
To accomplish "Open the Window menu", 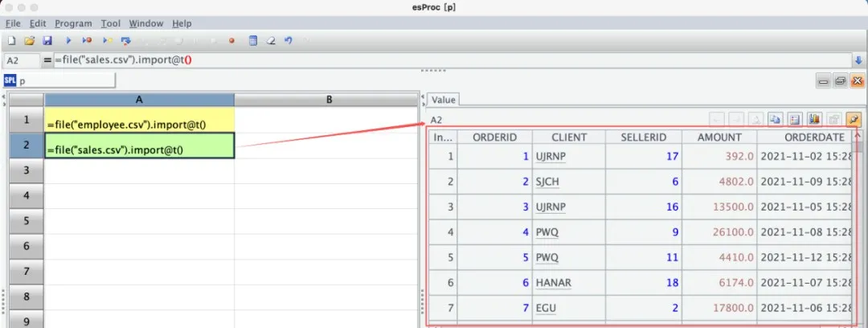I will (x=146, y=23).
